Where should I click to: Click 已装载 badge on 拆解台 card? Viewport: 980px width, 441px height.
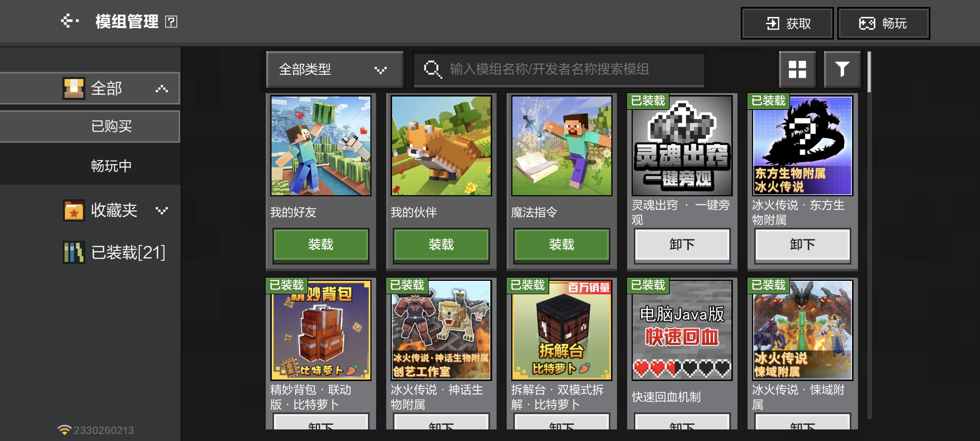tap(527, 285)
